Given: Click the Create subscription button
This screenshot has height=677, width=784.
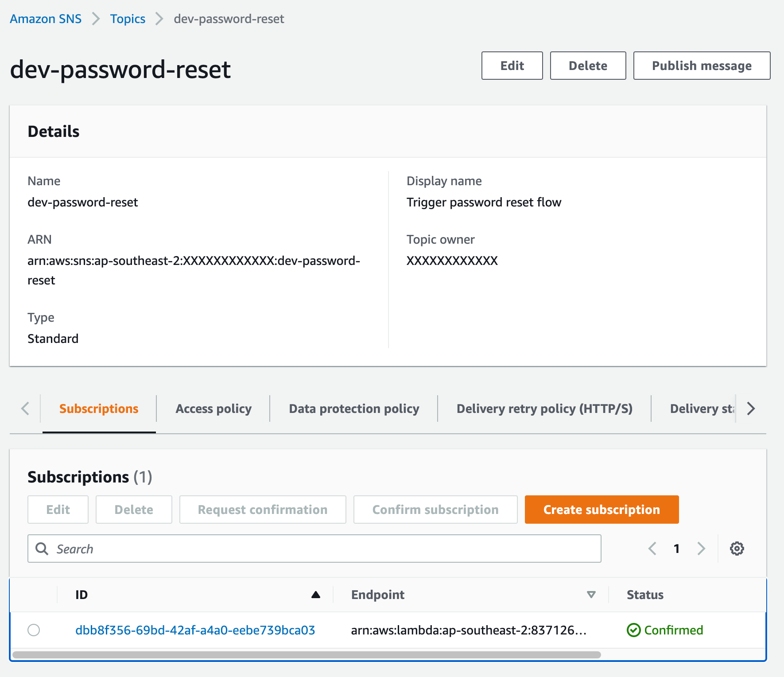Looking at the screenshot, I should (x=602, y=510).
